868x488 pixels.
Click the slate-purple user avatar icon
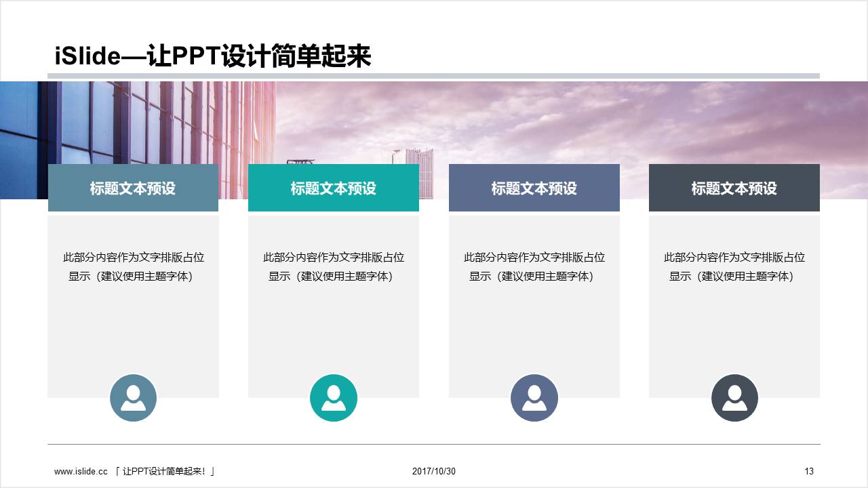point(534,398)
